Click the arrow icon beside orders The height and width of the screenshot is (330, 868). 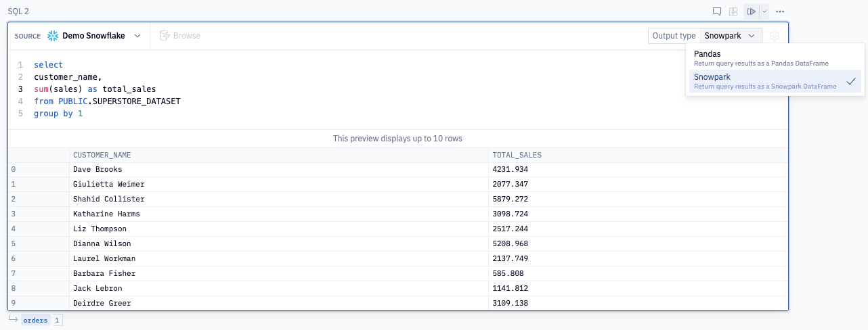[13, 319]
